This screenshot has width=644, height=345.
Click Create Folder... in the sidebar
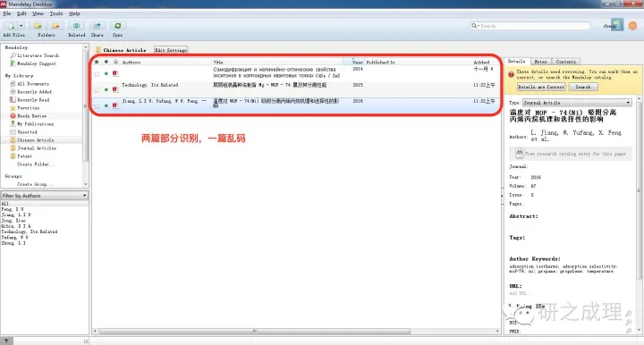[x=36, y=164]
